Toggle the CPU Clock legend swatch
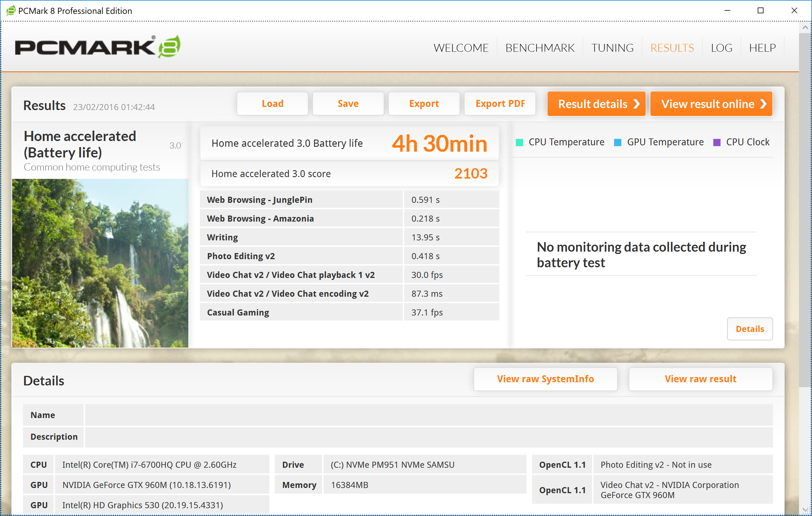Image resolution: width=812 pixels, height=516 pixels. pos(717,142)
